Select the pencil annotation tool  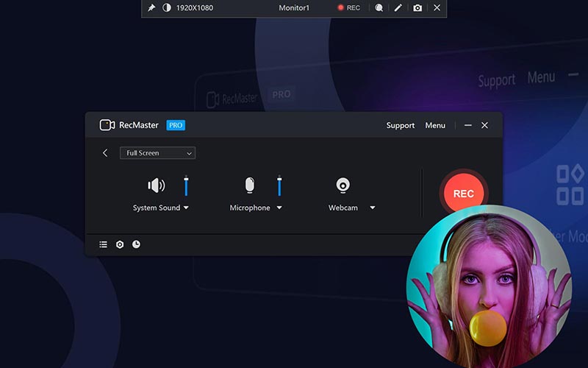(x=398, y=7)
